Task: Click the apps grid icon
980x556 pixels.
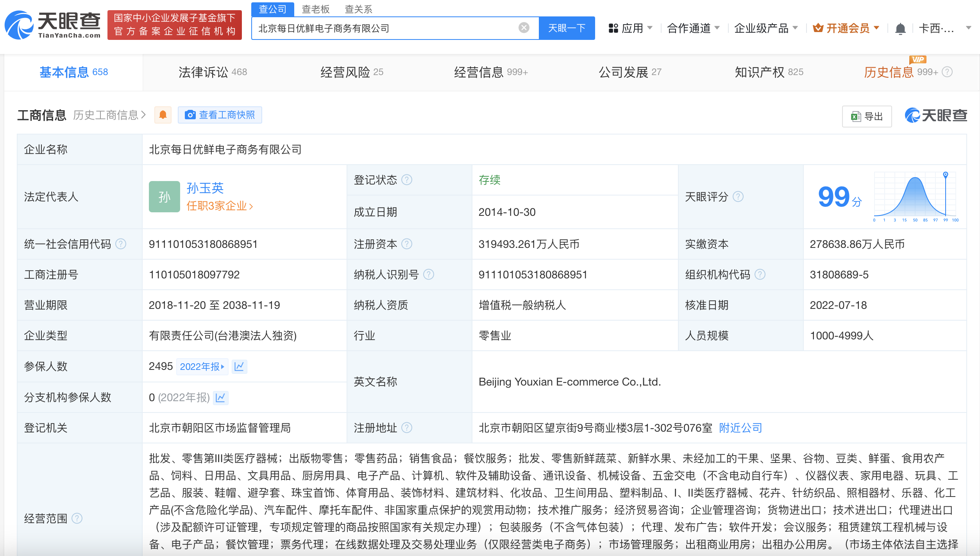Action: pos(613,28)
